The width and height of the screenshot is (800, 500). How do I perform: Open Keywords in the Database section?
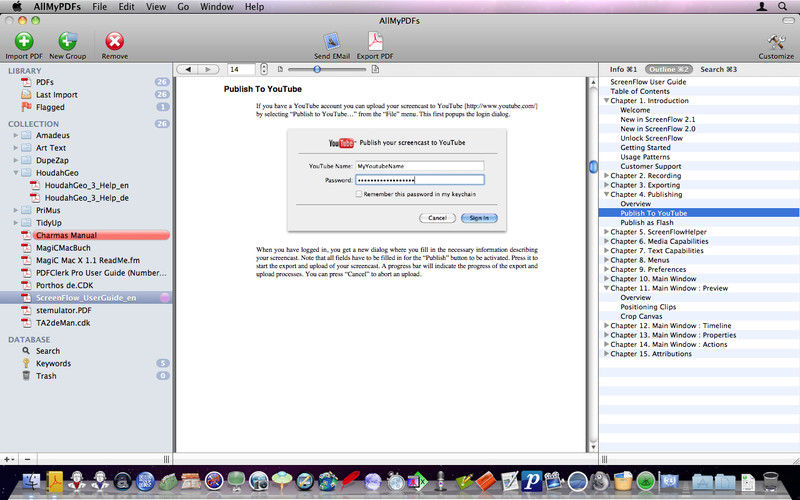coord(53,364)
